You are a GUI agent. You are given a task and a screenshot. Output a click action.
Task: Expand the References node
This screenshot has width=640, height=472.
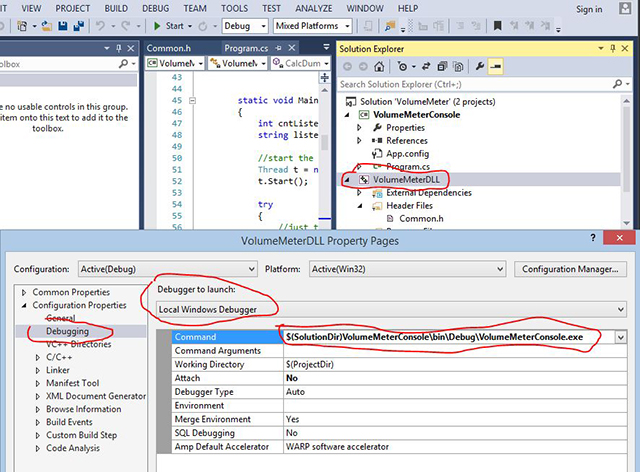click(359, 140)
